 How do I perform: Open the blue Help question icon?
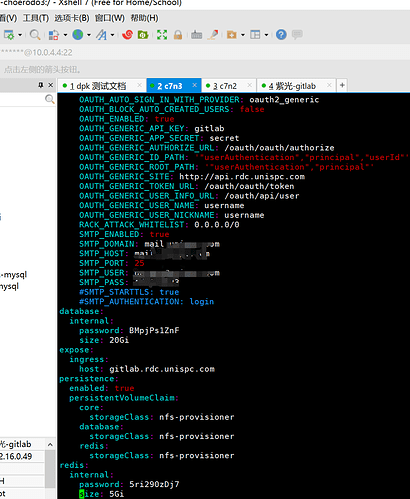coord(281,35)
